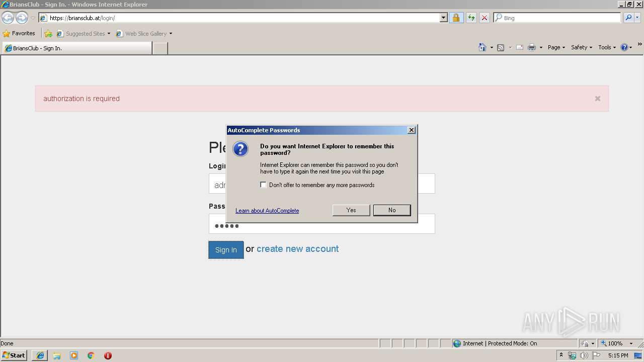Click Yes to remember the password
The height and width of the screenshot is (362, 644).
(x=351, y=210)
